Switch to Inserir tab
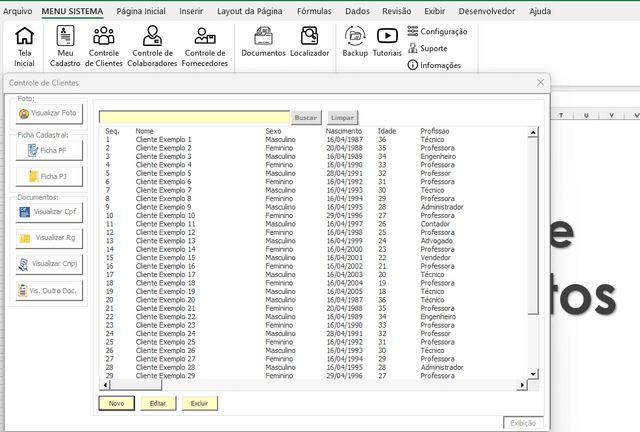This screenshot has height=432, width=640. (x=191, y=11)
